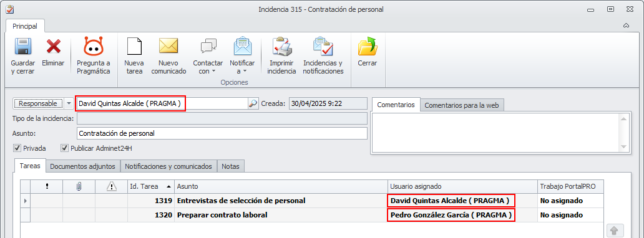Open the Comentarios para la web tab

pyautogui.click(x=462, y=105)
